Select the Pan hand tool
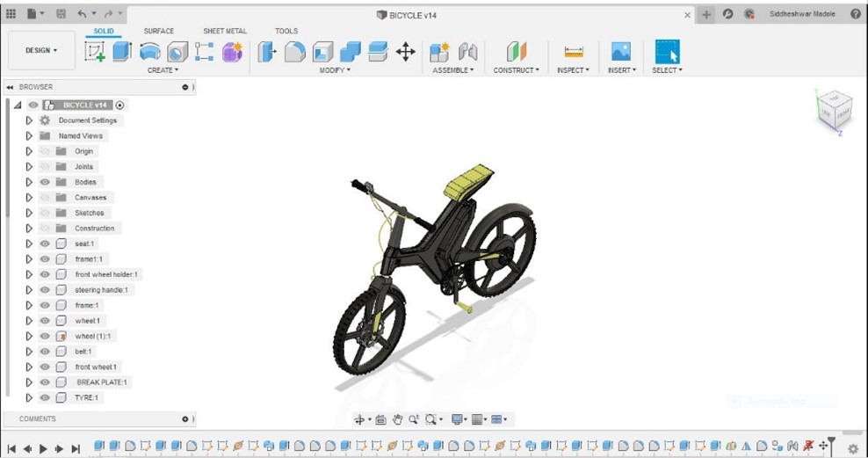The image size is (868, 458). click(x=397, y=419)
